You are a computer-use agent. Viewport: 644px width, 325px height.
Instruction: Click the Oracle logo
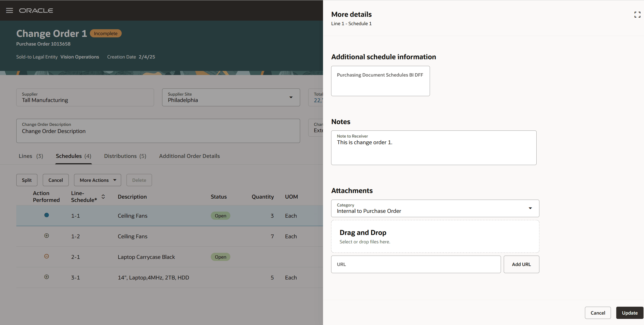click(x=36, y=10)
